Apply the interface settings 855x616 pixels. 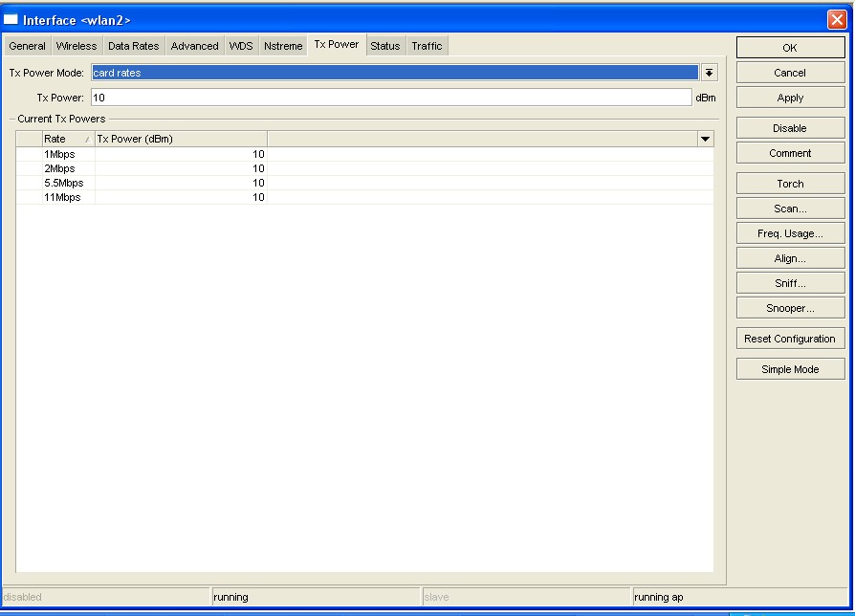click(x=790, y=98)
